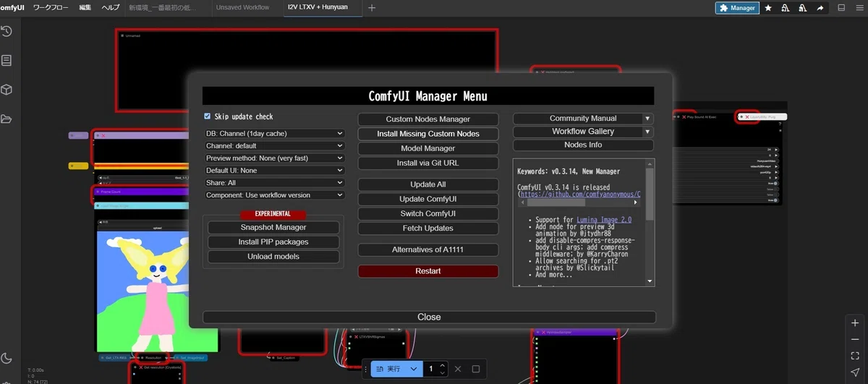Toggle dark theme moon icon
This screenshot has width=868, height=384.
point(7,357)
